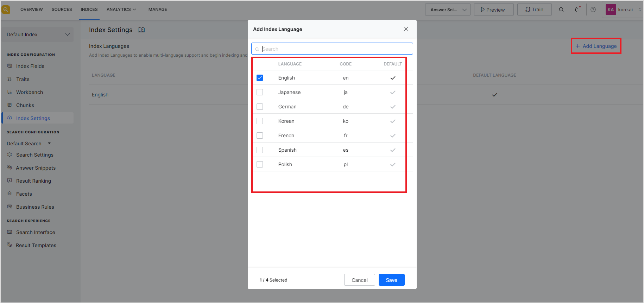
Task: Go to the Manage tab
Action: point(158,10)
